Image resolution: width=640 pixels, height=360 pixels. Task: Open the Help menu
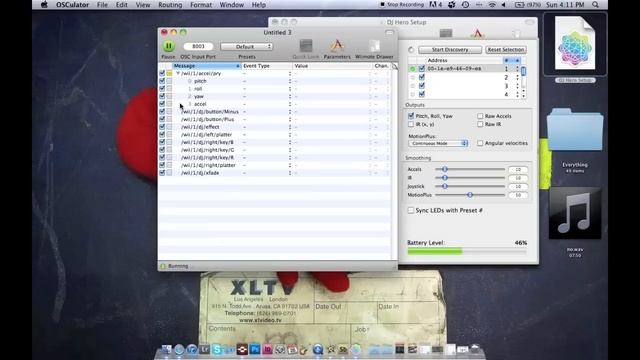point(258,5)
